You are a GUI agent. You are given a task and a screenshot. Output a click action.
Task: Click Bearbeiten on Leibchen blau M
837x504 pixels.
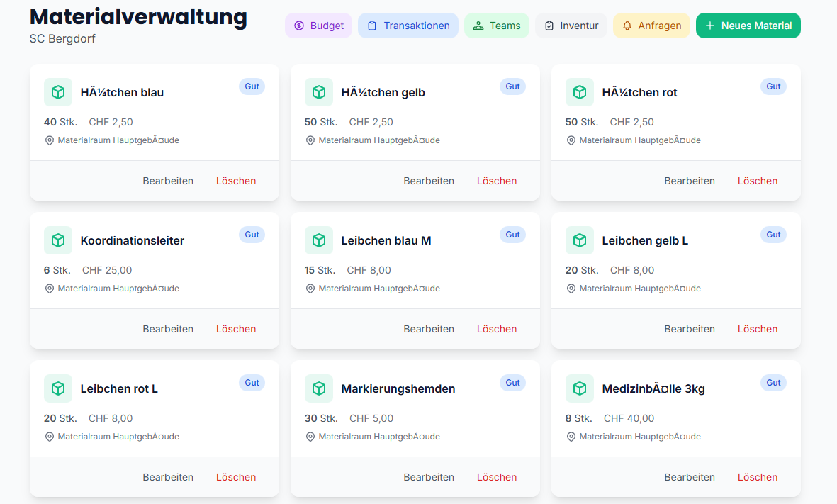(x=429, y=329)
